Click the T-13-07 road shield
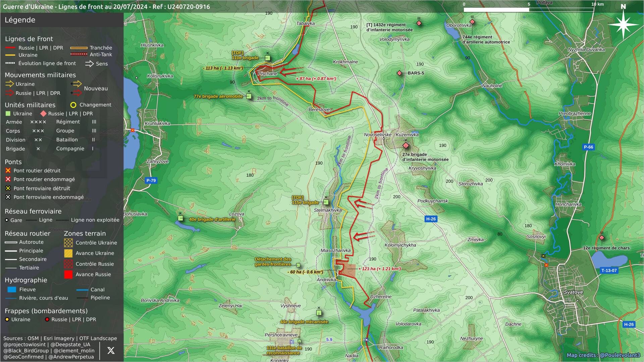The width and height of the screenshot is (644, 362). 609,270
